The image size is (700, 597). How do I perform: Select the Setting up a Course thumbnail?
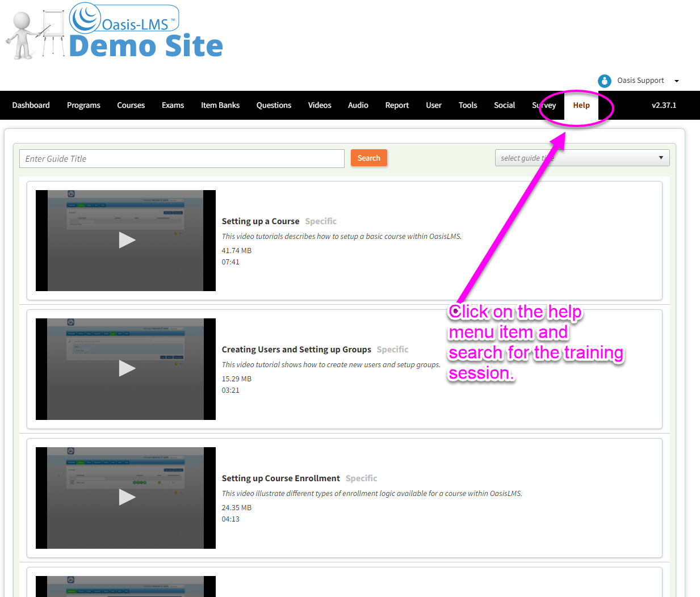coord(126,241)
